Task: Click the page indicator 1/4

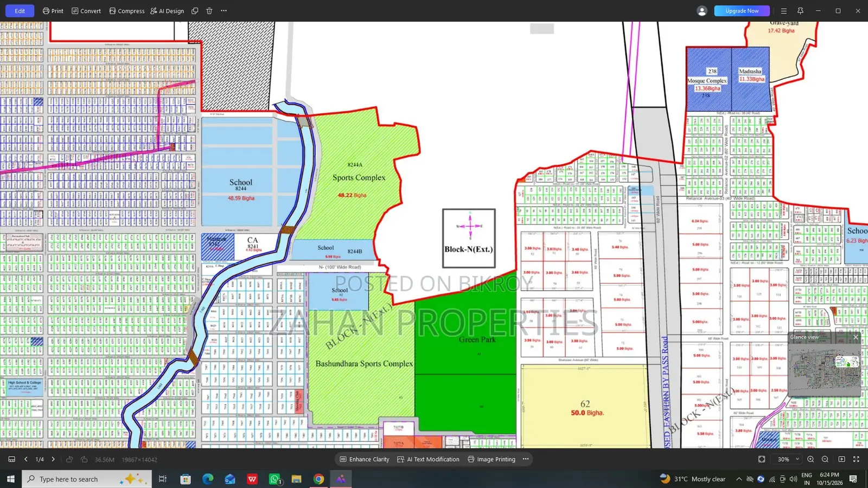Action: pyautogui.click(x=40, y=459)
